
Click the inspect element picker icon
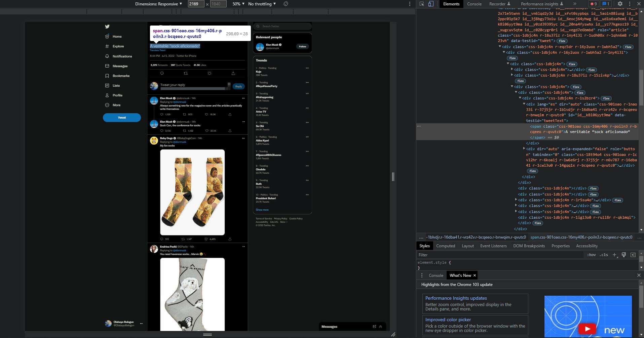(422, 4)
